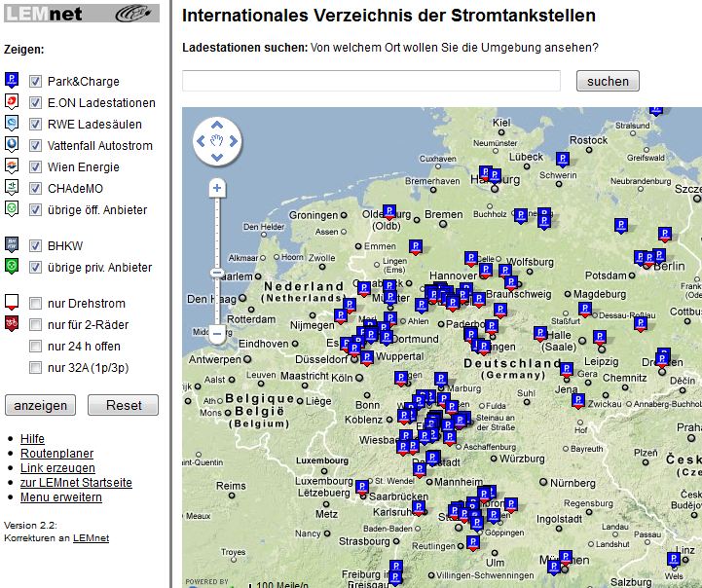
Task: Click the station marker near Schwerin
Action: [x=562, y=158]
